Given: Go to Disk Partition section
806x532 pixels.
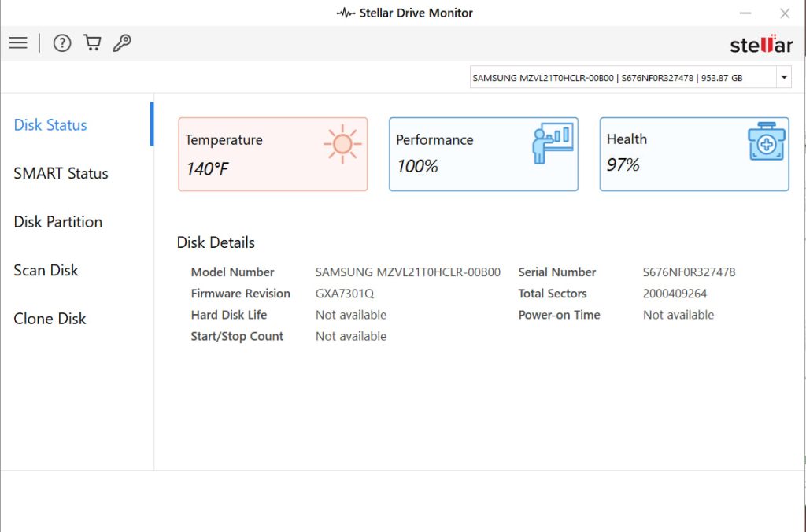Looking at the screenshot, I should pos(58,222).
